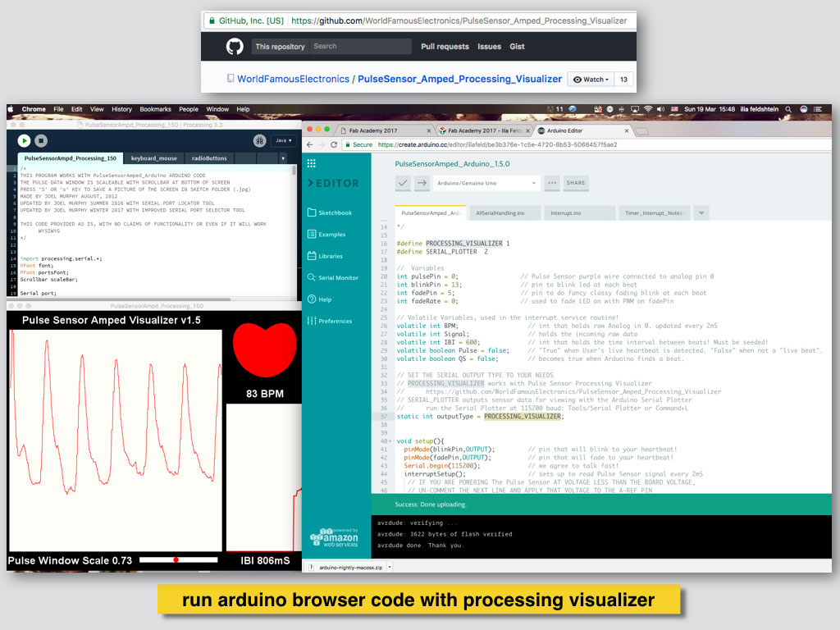Viewport: 840px width, 630px height.
Task: Open Serial Monitor in Arduino sidebar
Action: (333, 277)
